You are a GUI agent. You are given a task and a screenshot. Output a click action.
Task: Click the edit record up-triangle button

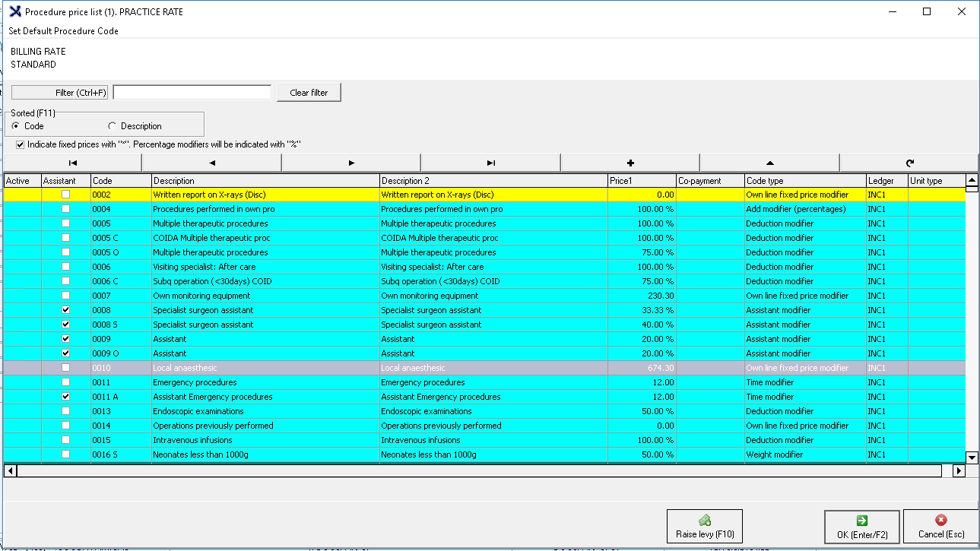tap(769, 163)
